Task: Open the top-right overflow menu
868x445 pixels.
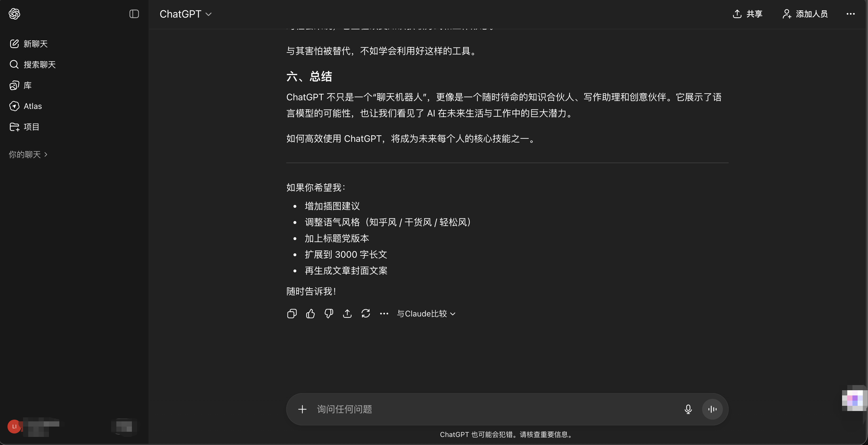Action: (x=851, y=14)
